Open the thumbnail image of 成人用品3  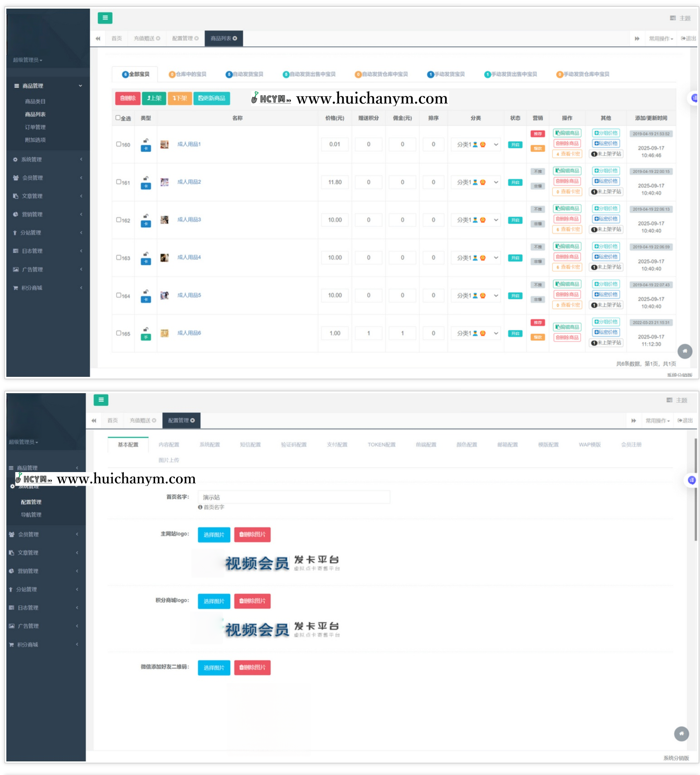coord(165,220)
